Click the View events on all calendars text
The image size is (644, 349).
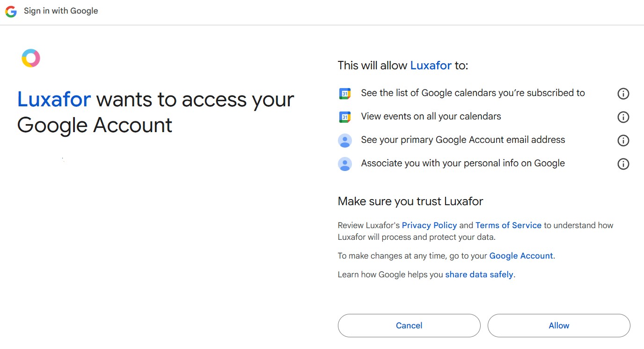coord(431,116)
